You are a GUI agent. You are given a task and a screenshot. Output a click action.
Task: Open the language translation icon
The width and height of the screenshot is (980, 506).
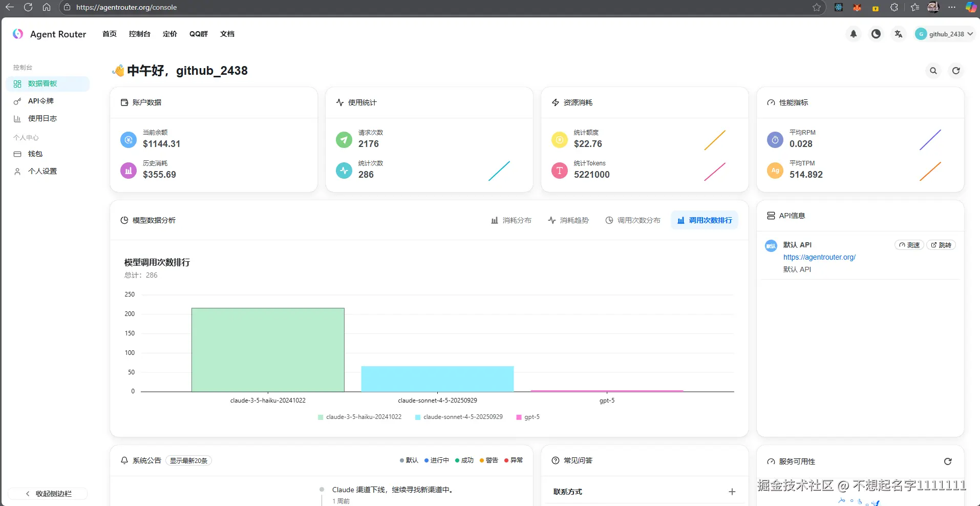click(x=899, y=34)
